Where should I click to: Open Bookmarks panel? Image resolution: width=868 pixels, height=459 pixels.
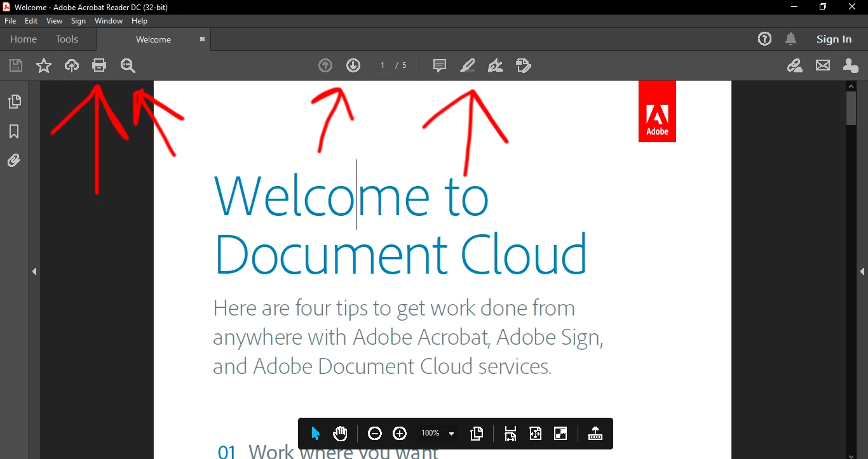(x=14, y=131)
